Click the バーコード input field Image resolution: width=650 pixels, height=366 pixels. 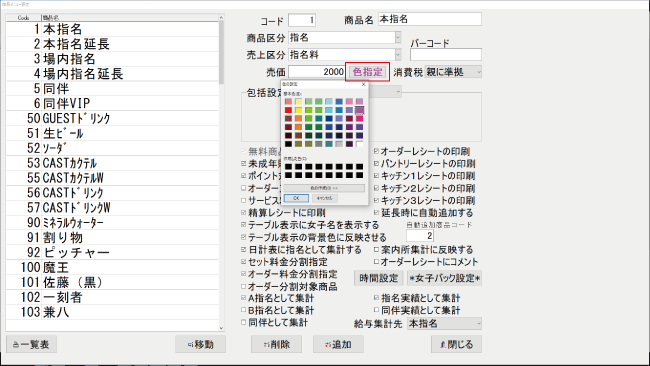pyautogui.click(x=446, y=55)
